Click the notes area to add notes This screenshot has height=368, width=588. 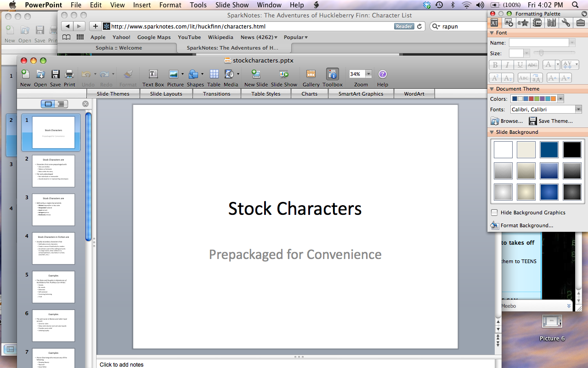[x=295, y=364]
